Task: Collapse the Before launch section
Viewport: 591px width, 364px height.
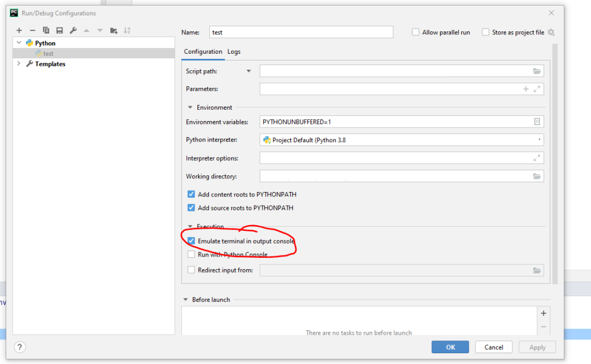Action: [x=185, y=299]
